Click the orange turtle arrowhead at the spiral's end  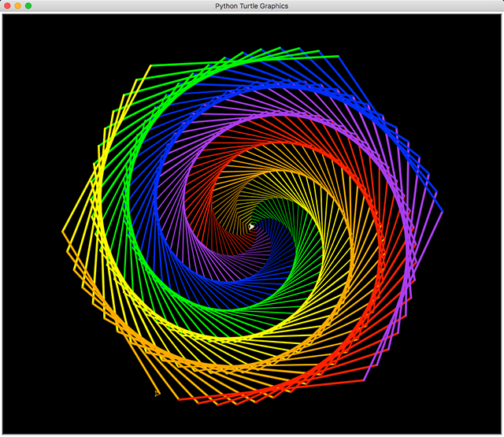pos(157,393)
